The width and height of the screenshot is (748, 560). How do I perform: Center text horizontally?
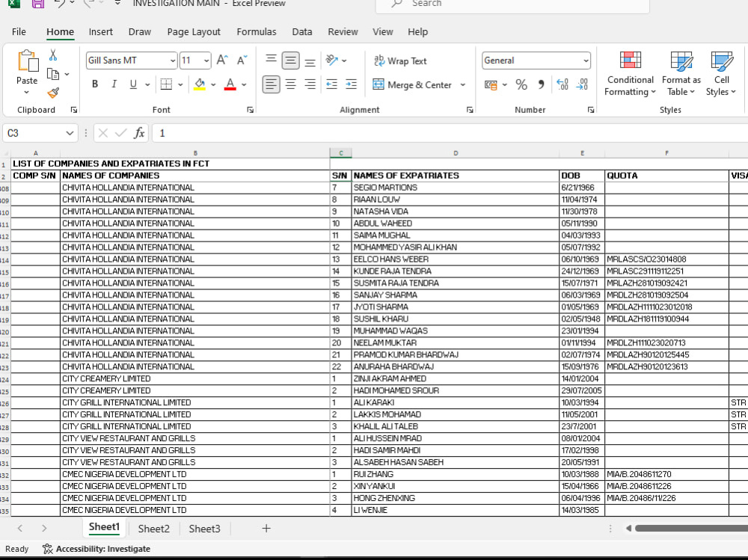point(290,84)
